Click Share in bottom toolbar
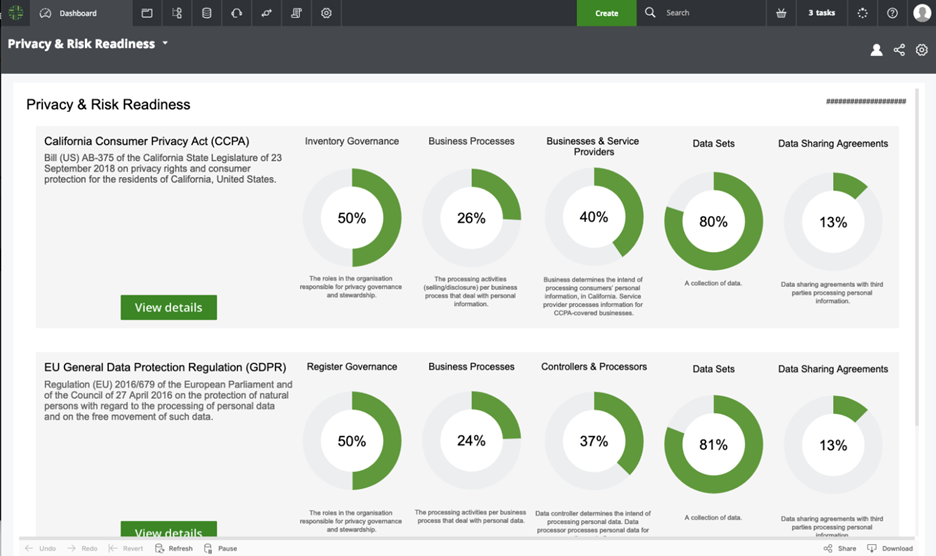This screenshot has width=936, height=556. click(840, 548)
